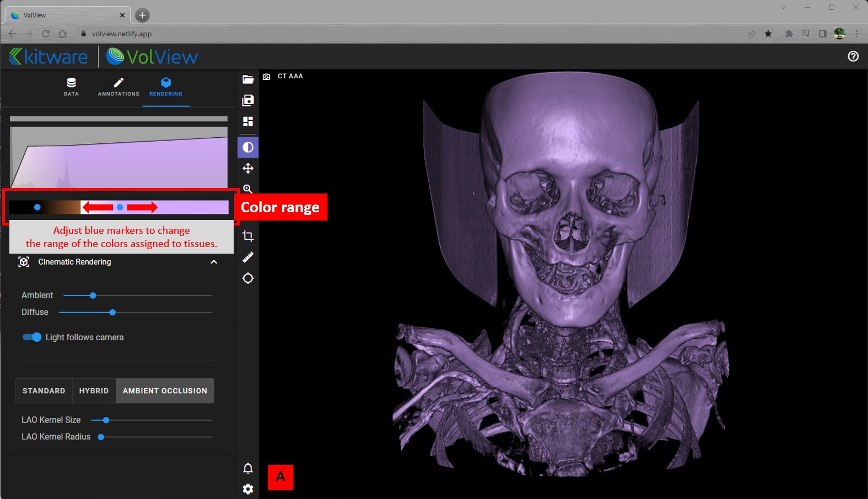Screen dimensions: 868x499
Task: Select the window/level contrast tool
Action: click(248, 147)
